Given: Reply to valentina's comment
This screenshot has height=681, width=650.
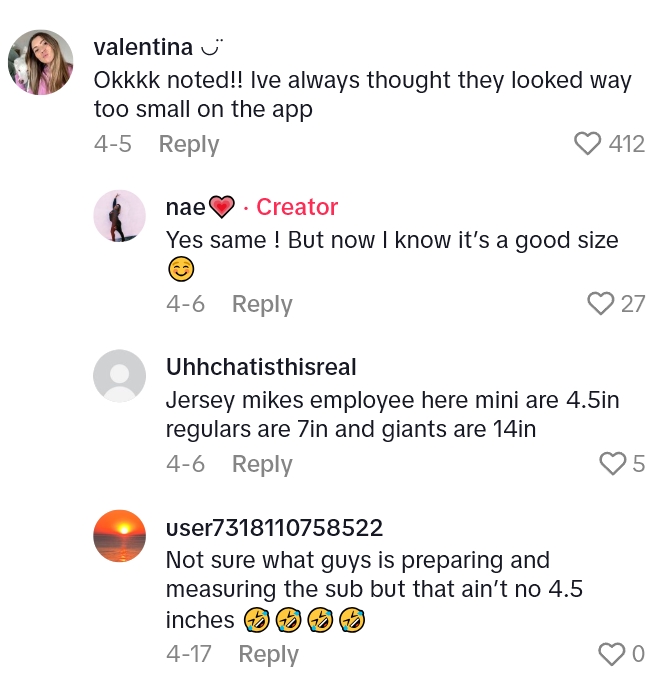Looking at the screenshot, I should [x=189, y=144].
